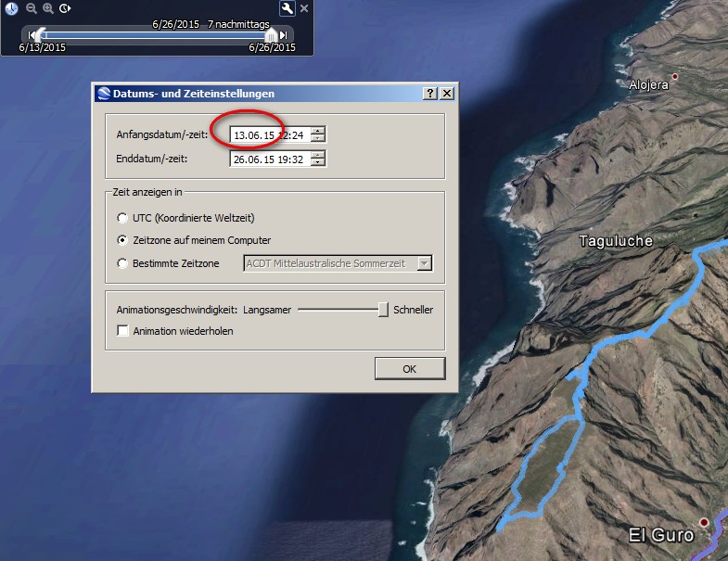The image size is (728, 561).
Task: Step forward to later time on slider
Action: pyautogui.click(x=283, y=35)
